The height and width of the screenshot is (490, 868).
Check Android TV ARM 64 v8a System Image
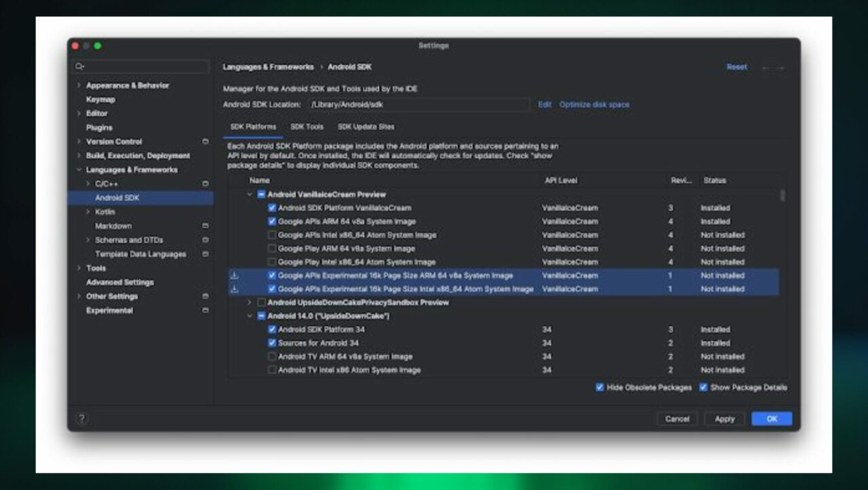pyautogui.click(x=272, y=356)
